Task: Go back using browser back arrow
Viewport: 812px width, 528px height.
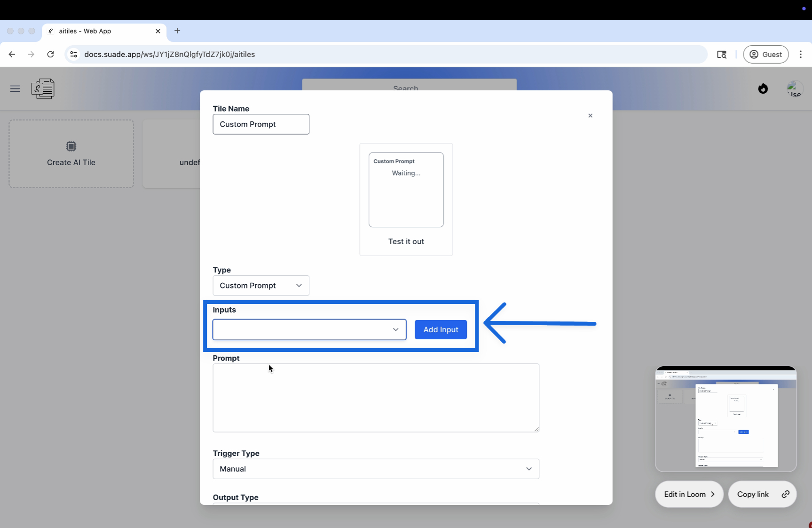Action: tap(12, 54)
